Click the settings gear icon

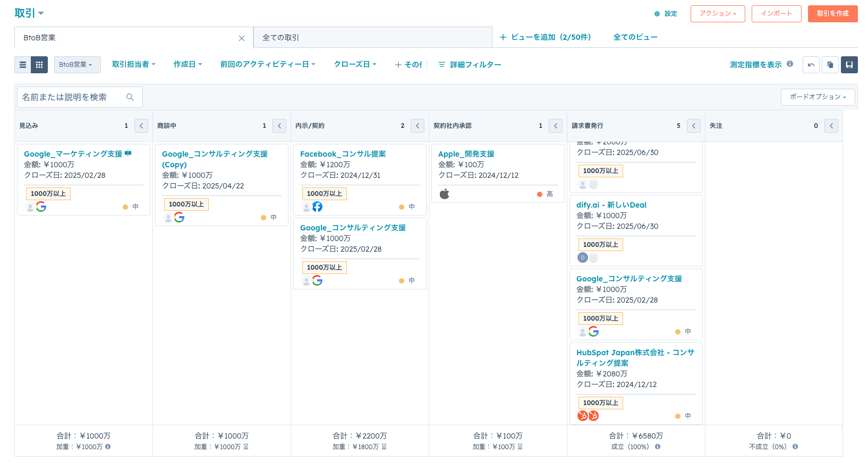pos(657,14)
